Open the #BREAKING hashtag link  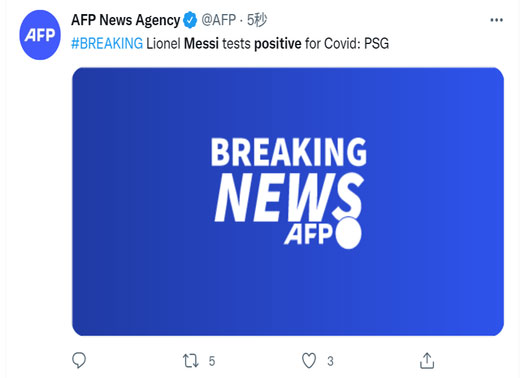tap(107, 44)
